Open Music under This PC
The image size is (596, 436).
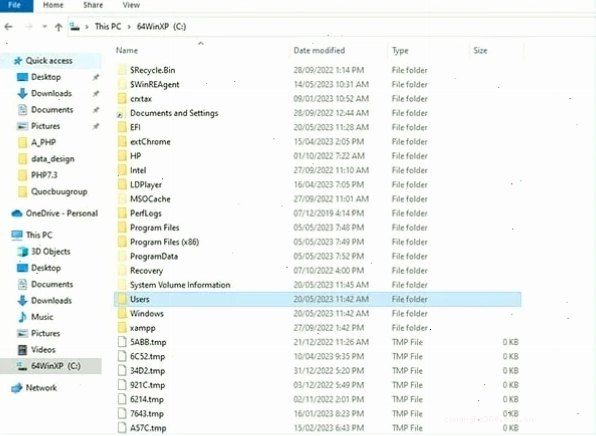[42, 317]
